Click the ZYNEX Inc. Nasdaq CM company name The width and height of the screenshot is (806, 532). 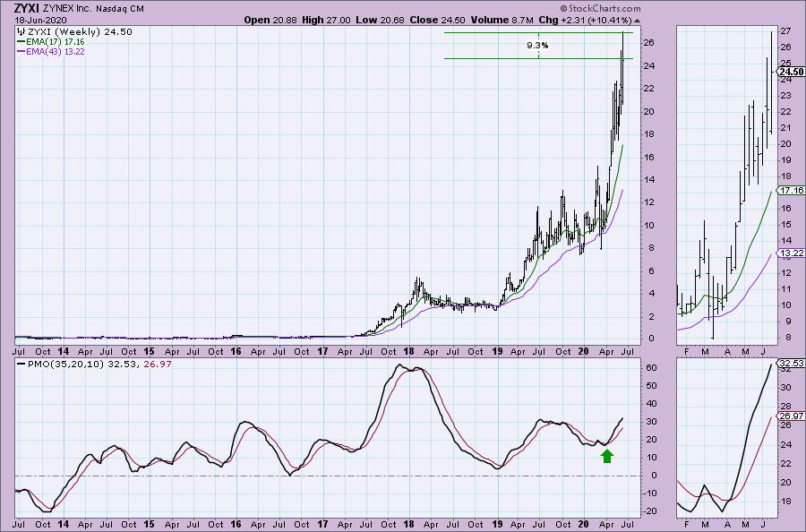tap(93, 9)
